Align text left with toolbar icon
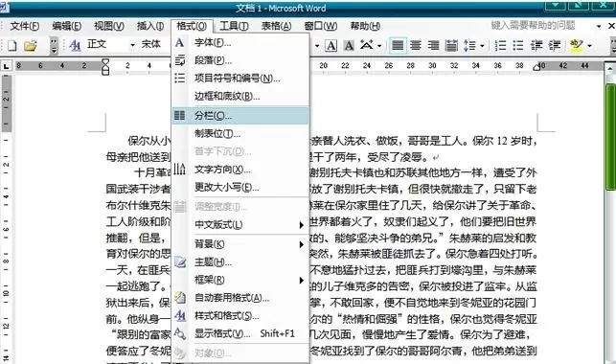The height and width of the screenshot is (364, 616). (398, 46)
